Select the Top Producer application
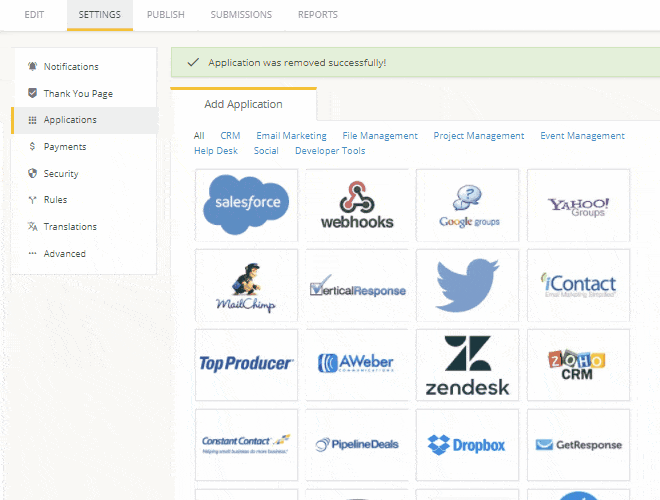The height and width of the screenshot is (500, 660). tap(246, 365)
